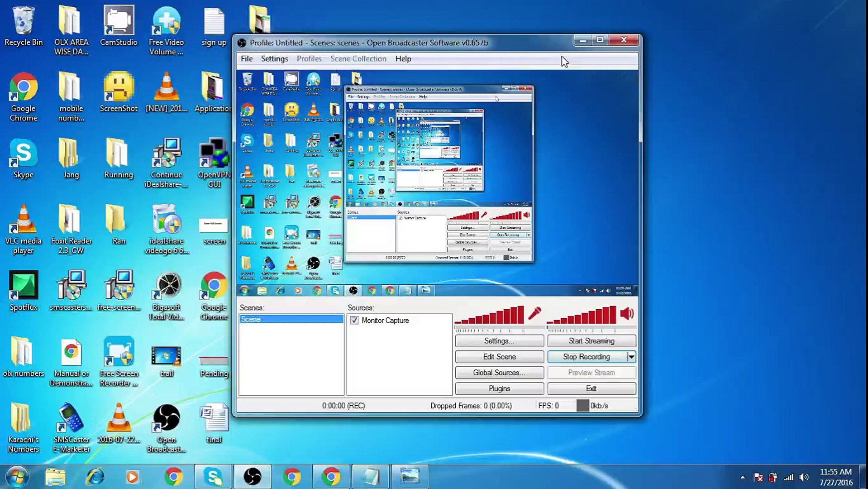This screenshot has width=868, height=489.
Task: Exit OBS with the Exit button
Action: pos(591,388)
